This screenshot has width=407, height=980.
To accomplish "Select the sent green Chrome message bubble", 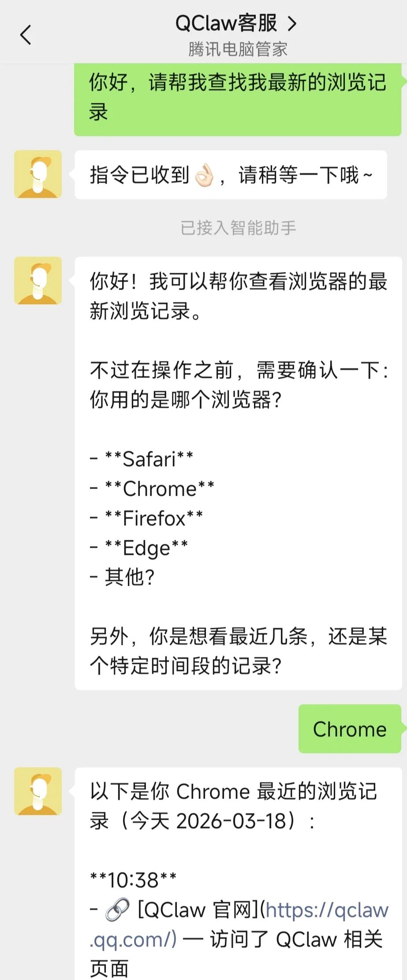I will 349,729.
